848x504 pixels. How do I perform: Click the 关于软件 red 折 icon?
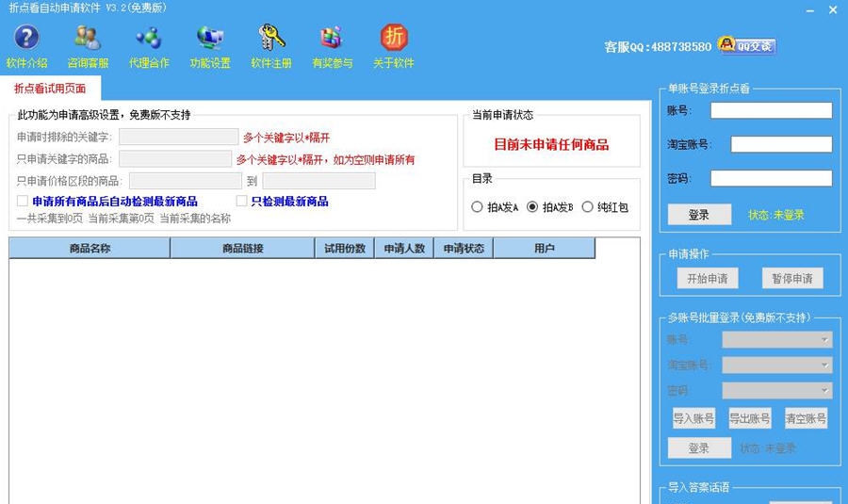tap(394, 38)
